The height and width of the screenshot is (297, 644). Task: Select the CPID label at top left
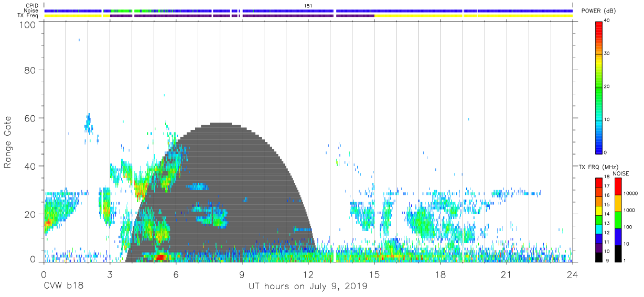(x=33, y=6)
